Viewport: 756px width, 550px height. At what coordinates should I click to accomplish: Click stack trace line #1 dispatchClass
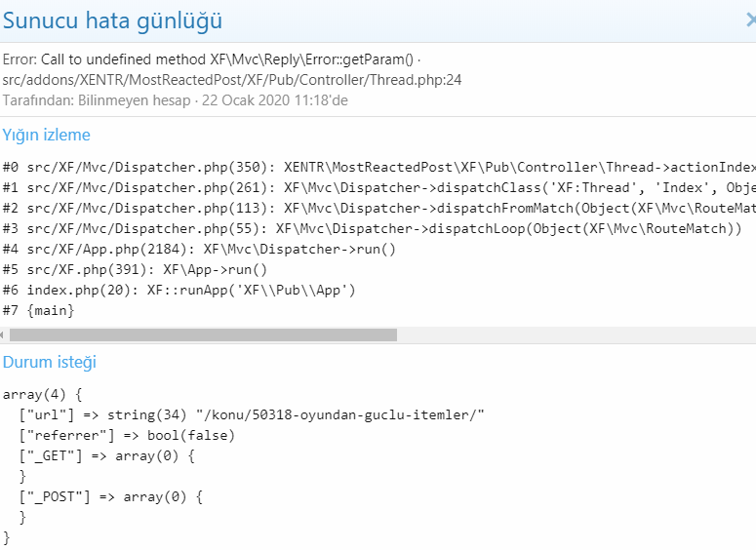(378, 187)
